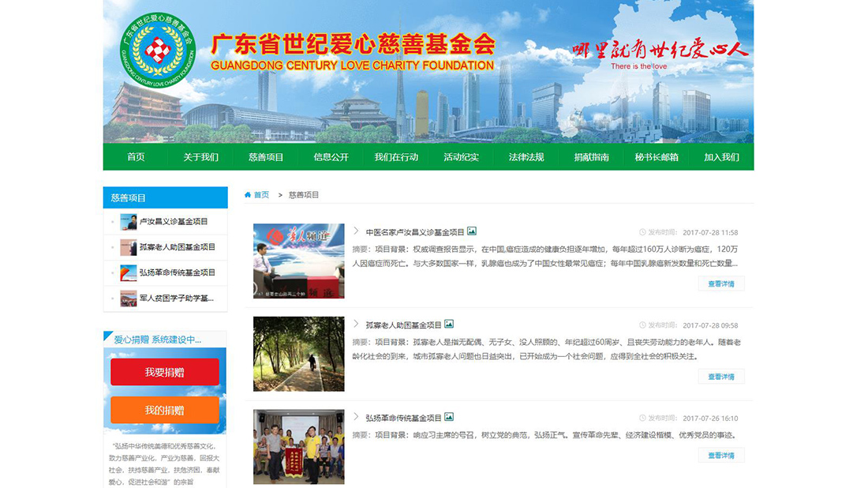Open sidebar link 孤寡老人助困基金项目
The height and width of the screenshot is (488, 868).
[x=177, y=247]
